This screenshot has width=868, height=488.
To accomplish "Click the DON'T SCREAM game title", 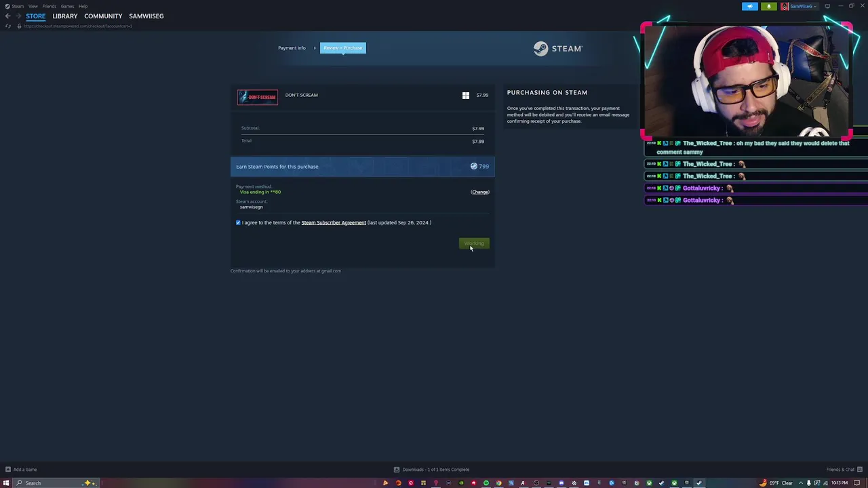I will pyautogui.click(x=301, y=95).
